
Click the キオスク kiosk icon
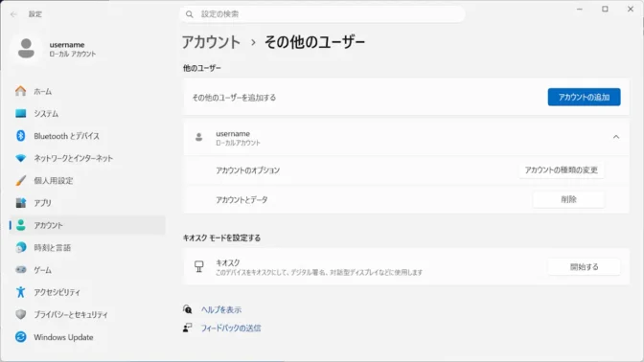pos(199,267)
